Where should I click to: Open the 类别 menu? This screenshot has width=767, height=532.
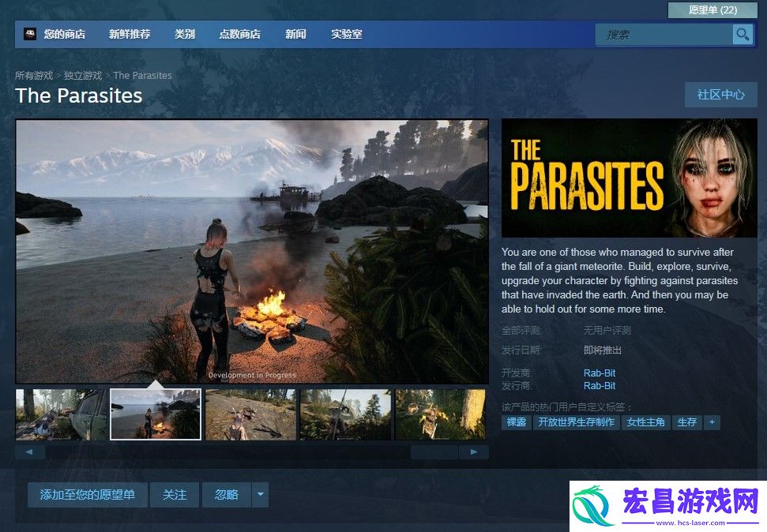click(184, 34)
